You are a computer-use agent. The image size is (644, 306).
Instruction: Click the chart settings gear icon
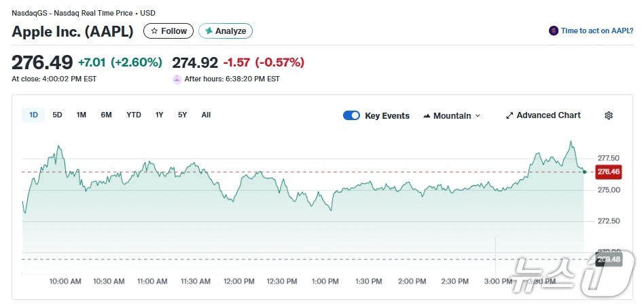coord(609,115)
